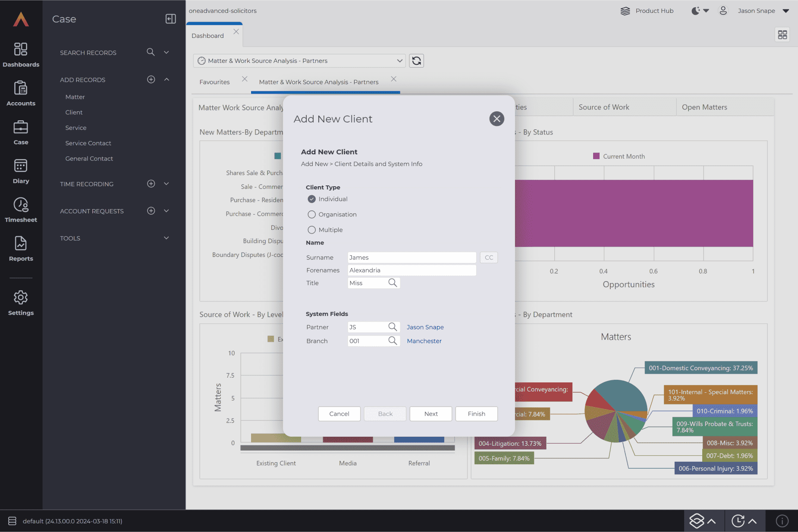Select the Individual client type
The image size is (798, 532).
point(311,199)
